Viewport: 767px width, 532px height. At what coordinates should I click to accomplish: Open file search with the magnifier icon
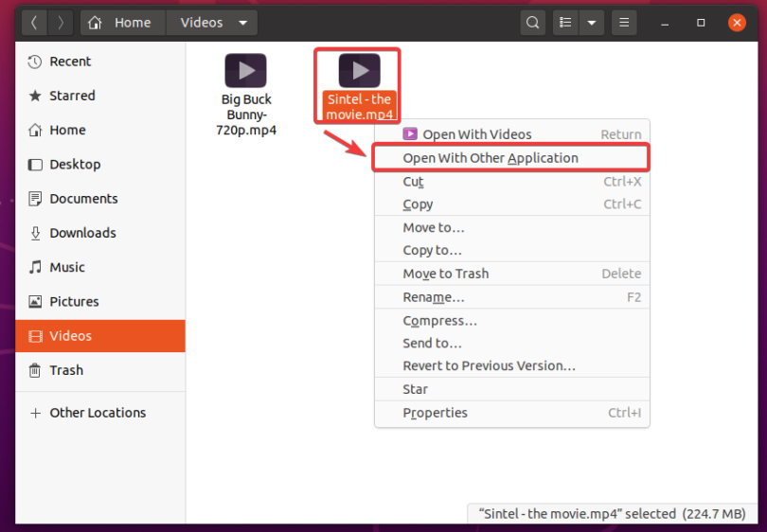pyautogui.click(x=532, y=23)
